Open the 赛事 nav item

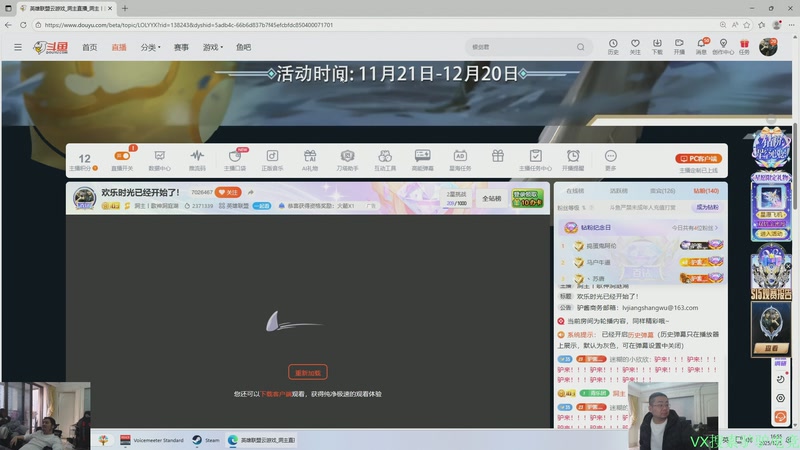181,47
